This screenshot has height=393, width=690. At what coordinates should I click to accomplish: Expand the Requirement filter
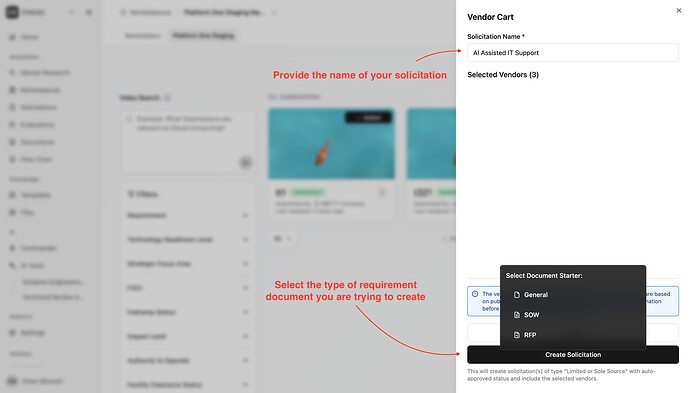click(x=188, y=215)
